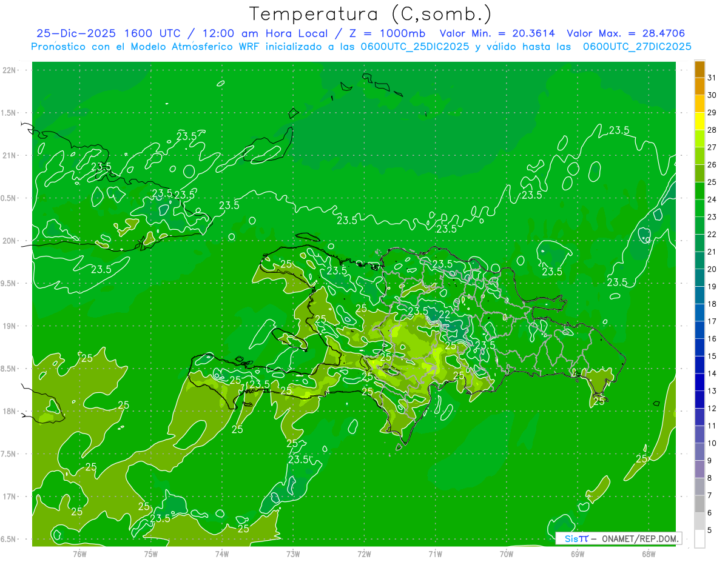Click the "72W" longitude axis label
Screen dimensions: 728x562
pos(364,554)
